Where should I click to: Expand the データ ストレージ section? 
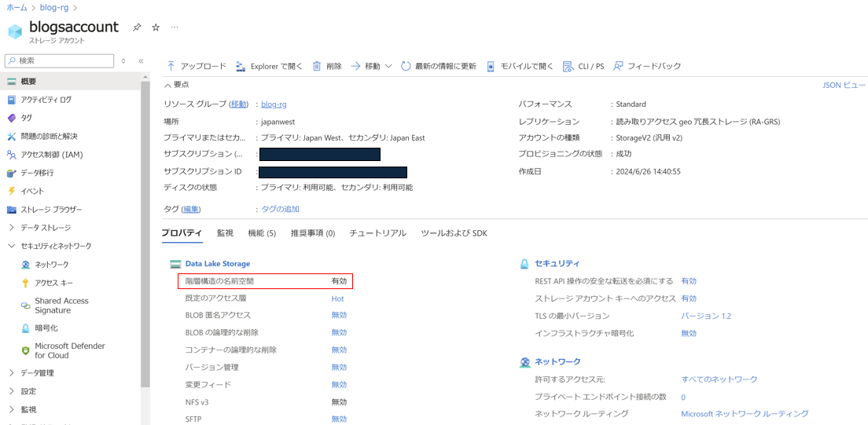click(12, 228)
